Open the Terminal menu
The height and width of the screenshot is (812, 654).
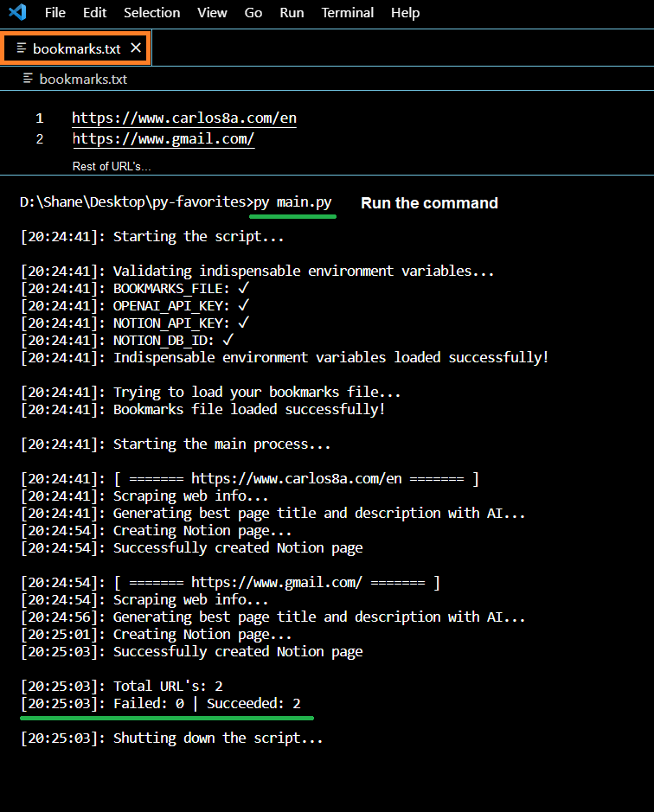pos(347,12)
